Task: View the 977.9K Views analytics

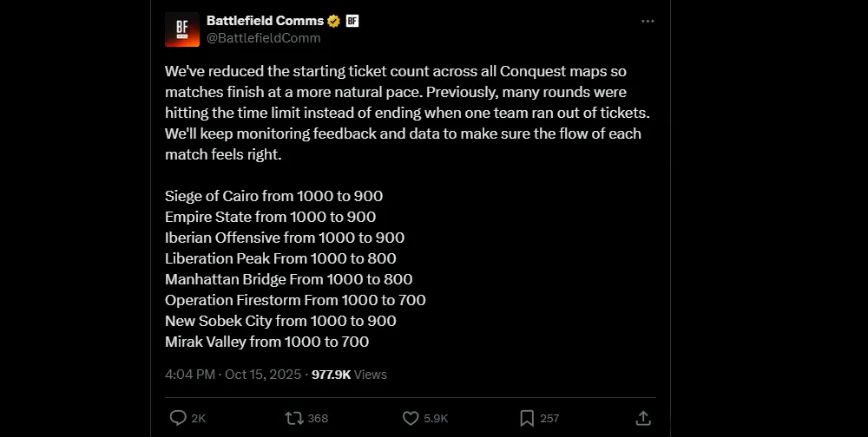Action: pos(349,375)
